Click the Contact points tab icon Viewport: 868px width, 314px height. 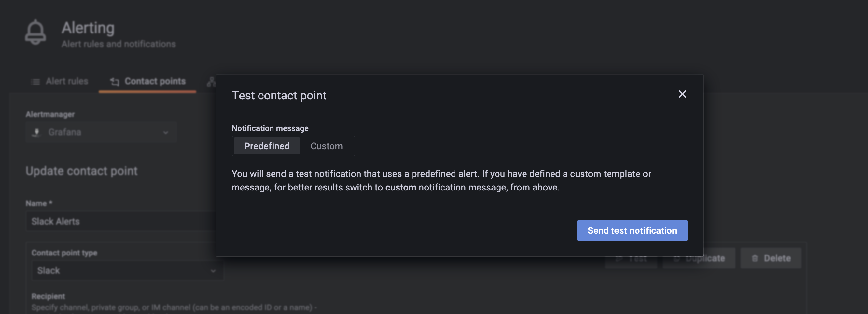(x=115, y=82)
